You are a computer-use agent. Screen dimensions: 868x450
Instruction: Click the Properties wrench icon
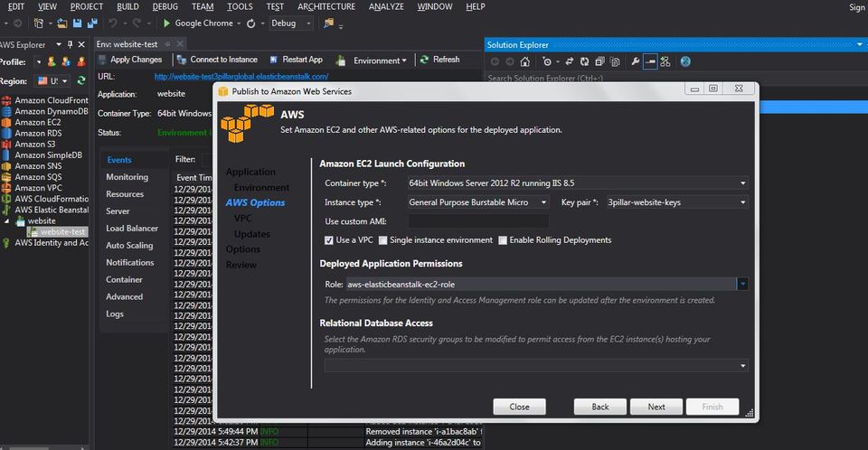[x=636, y=61]
